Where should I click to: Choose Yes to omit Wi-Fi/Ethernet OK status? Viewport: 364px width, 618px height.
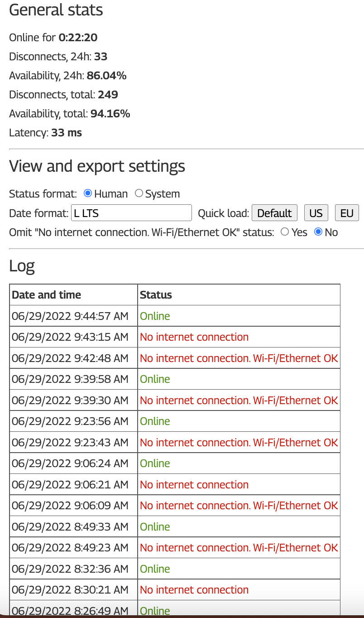pos(285,232)
